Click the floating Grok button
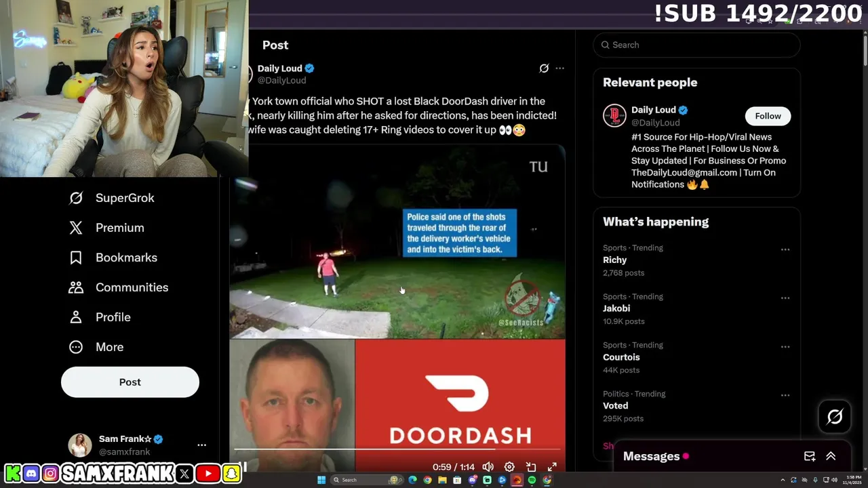Image resolution: width=868 pixels, height=488 pixels. [835, 416]
